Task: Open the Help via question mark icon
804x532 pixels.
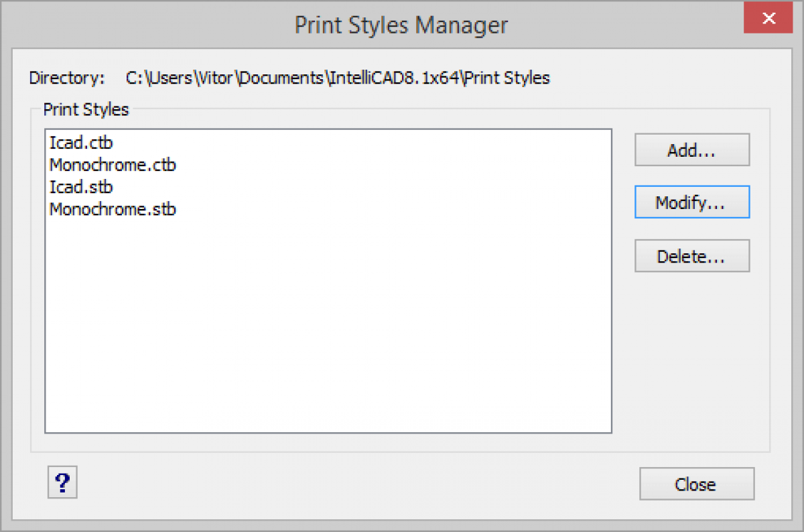Action: click(62, 482)
